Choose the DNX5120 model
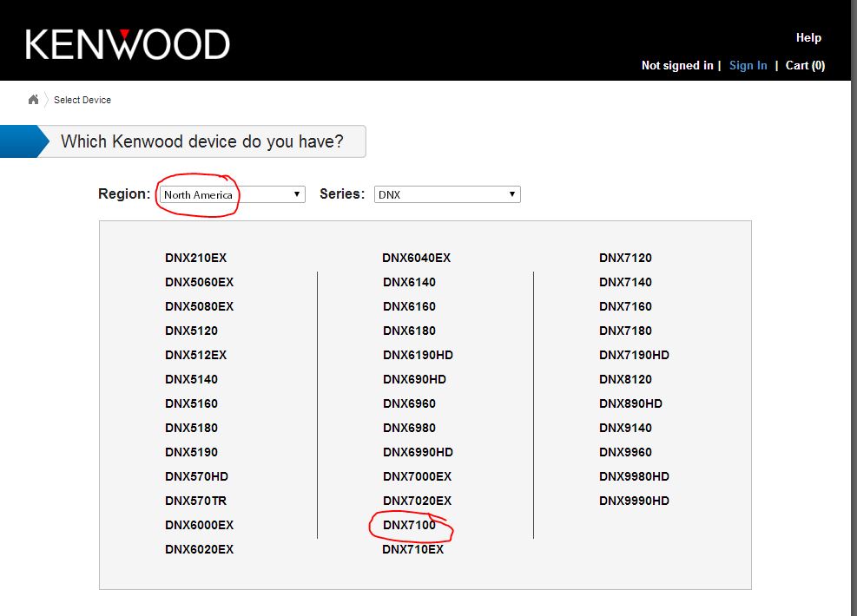The image size is (857, 616). click(x=191, y=331)
